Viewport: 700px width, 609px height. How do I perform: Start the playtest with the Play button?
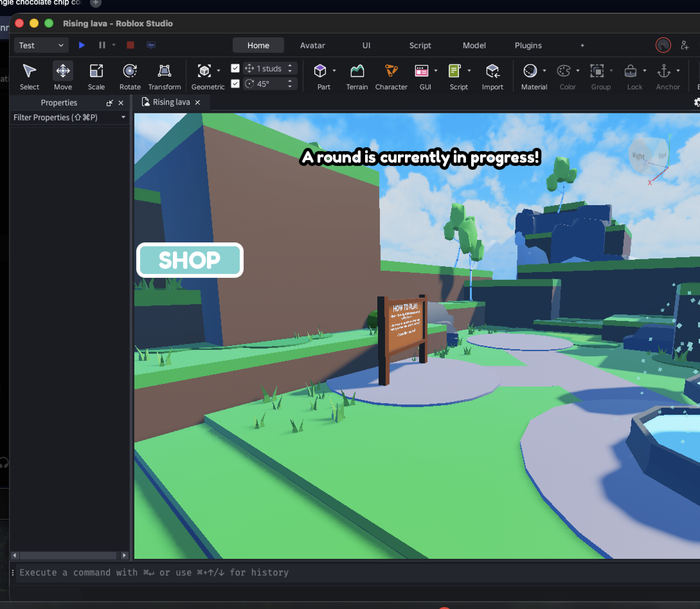tap(82, 45)
